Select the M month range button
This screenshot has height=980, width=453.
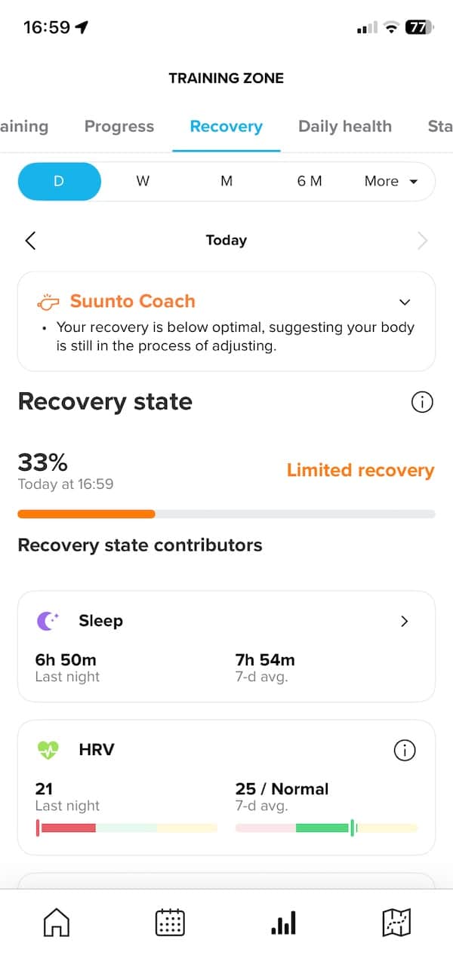tap(226, 181)
